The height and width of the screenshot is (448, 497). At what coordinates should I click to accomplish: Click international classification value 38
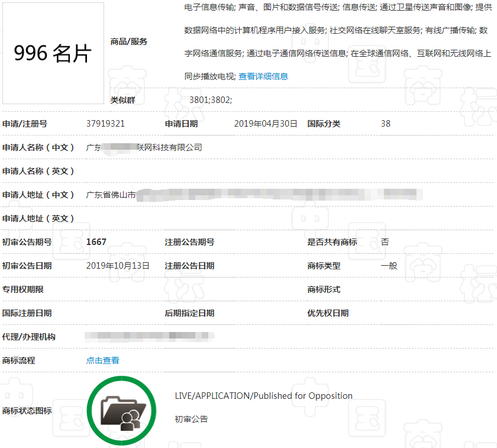tap(385, 123)
